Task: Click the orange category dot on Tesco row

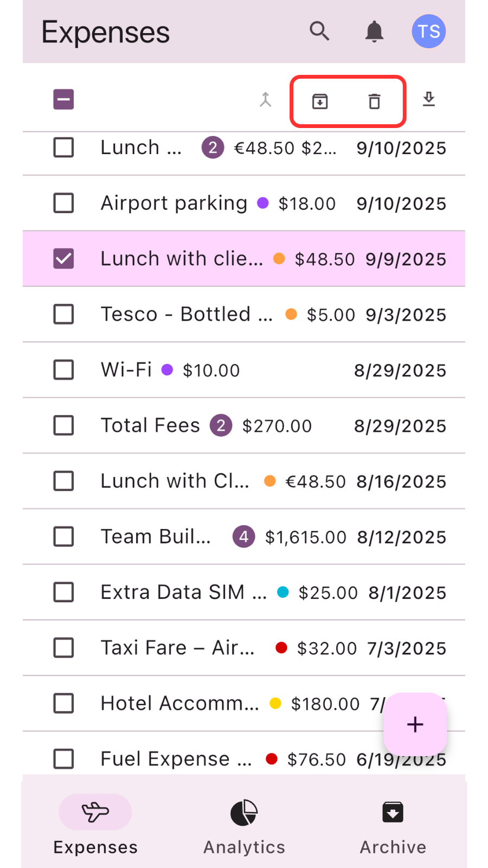Action: click(x=291, y=314)
